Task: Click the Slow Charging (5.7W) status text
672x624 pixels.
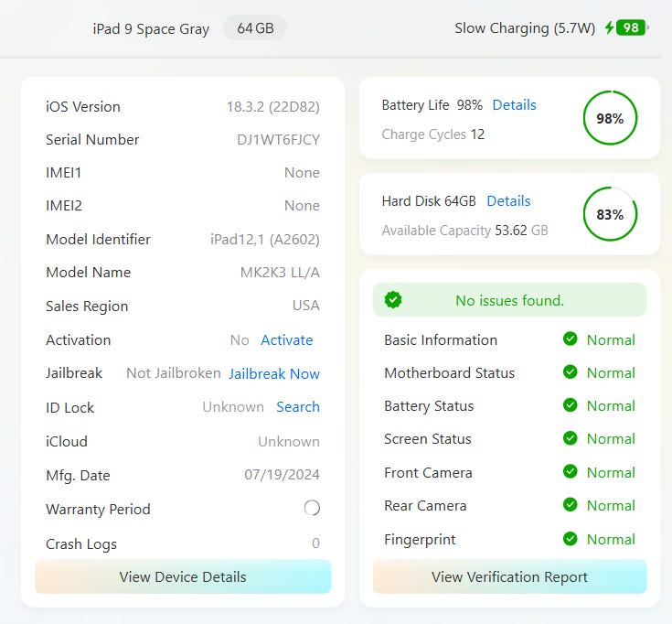Action: click(x=525, y=28)
